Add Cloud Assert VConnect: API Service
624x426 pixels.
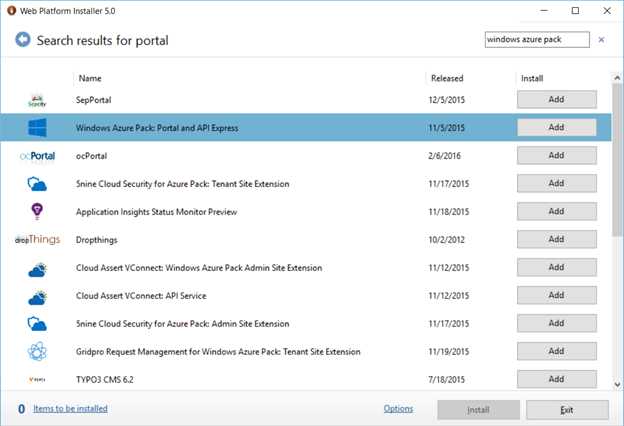(x=557, y=295)
